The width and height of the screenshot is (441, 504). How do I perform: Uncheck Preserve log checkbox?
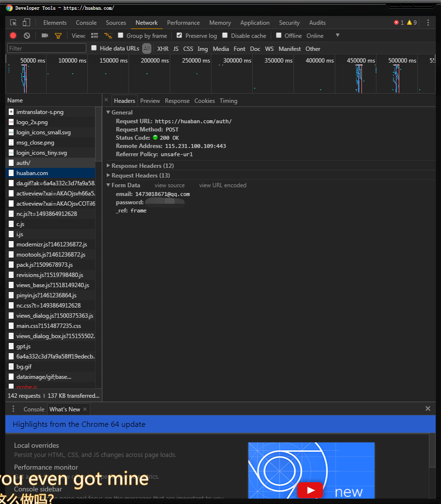pos(180,35)
